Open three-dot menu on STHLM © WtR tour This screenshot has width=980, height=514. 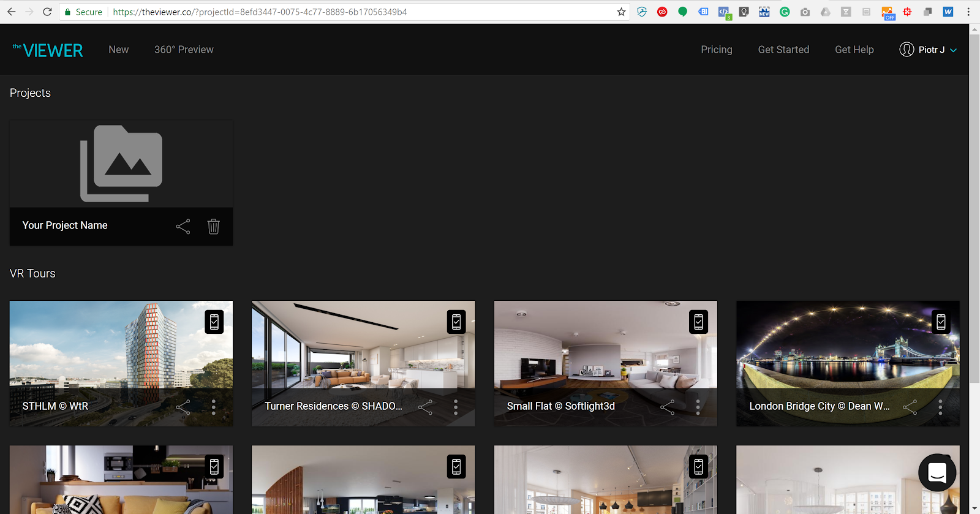(x=213, y=407)
